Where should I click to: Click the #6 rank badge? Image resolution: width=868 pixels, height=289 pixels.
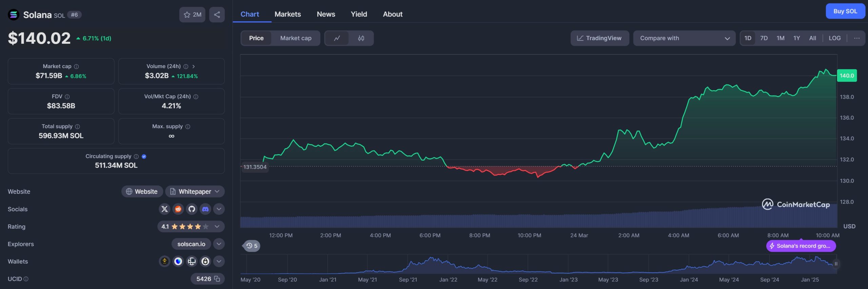click(74, 15)
